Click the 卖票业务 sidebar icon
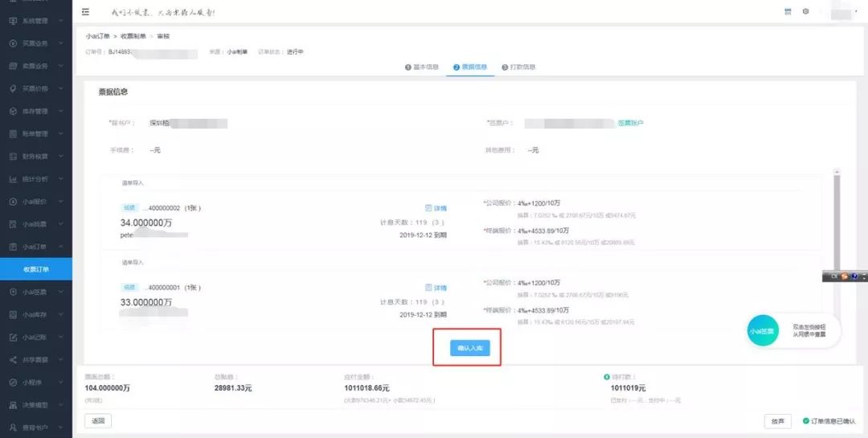868x438 pixels. click(14, 66)
